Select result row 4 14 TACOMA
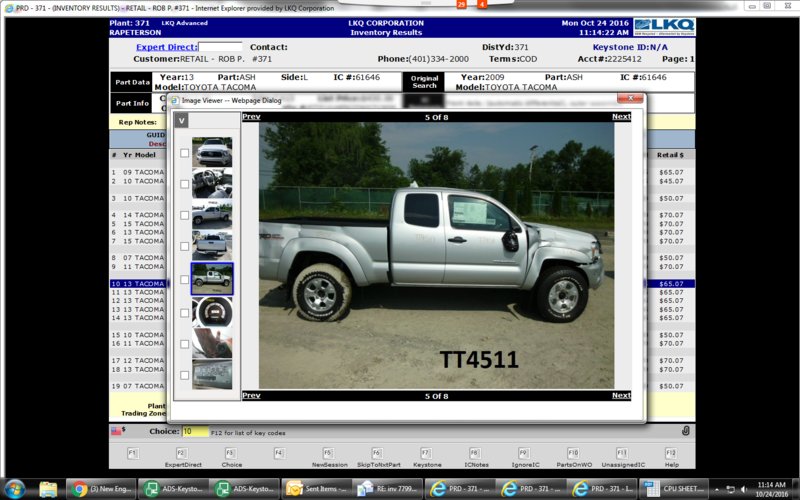Screen dimensions: 800x500 tap(138, 215)
